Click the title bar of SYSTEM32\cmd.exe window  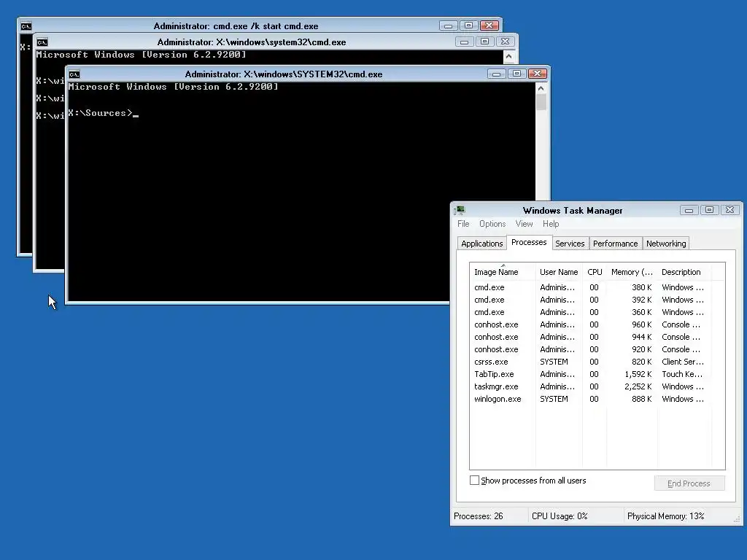point(284,74)
